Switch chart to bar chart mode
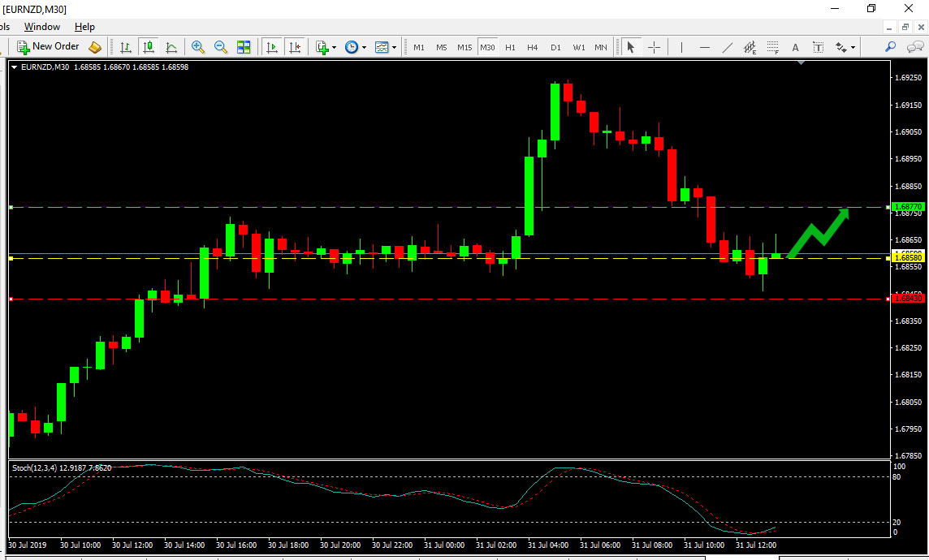This screenshot has width=929, height=560. (x=126, y=47)
